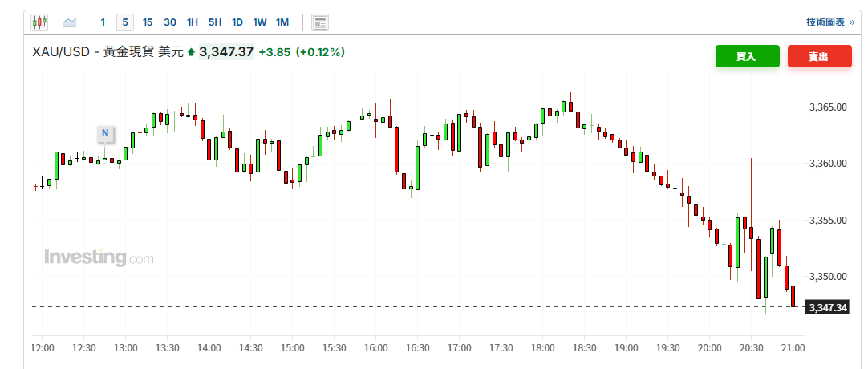
Task: Click the 3,360.00 price axis label
Action: pos(828,164)
